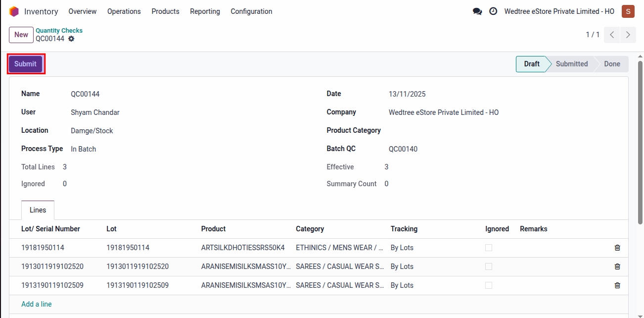644x318 pixels.
Task: Select the Lines tab
Action: [x=38, y=210]
